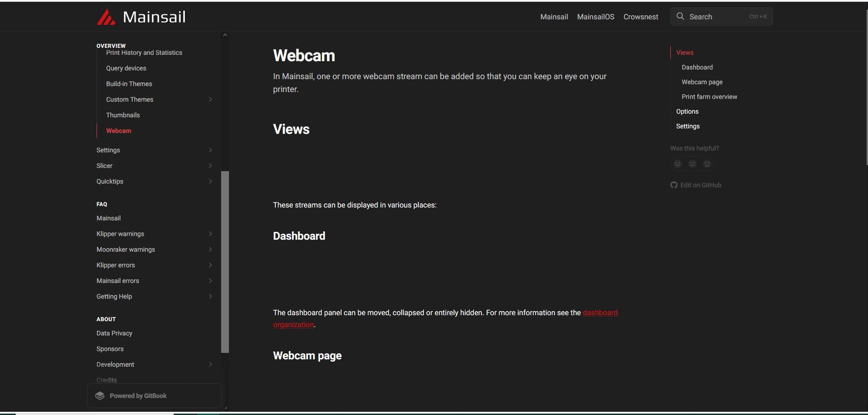Expand the Quicktips sidebar section
Viewport: 868px width, 415px height.
[210, 181]
